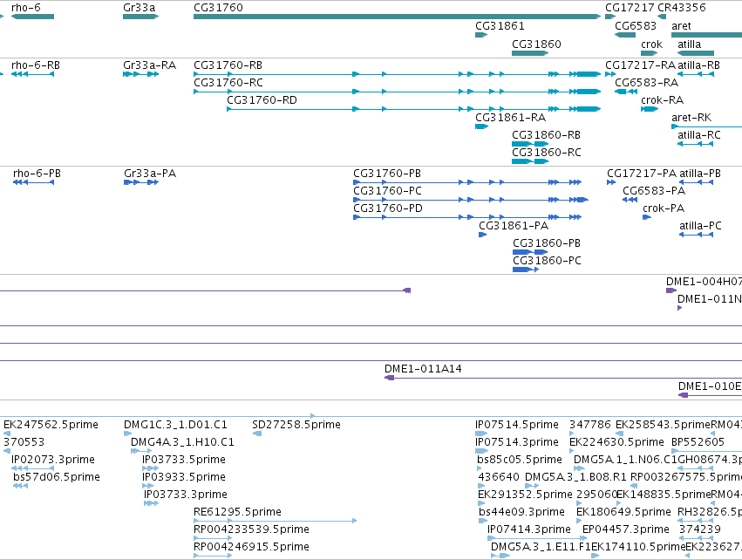Viewport: 742px width, 560px height.
Task: Click the RE61295.5prime EST label
Action: (237, 513)
